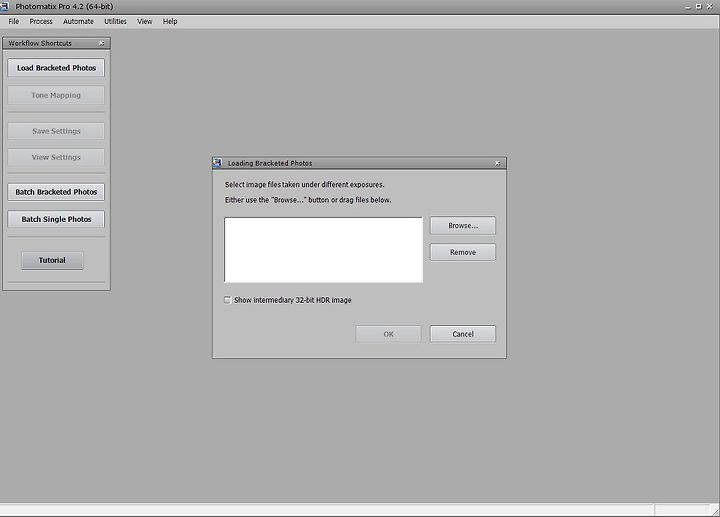Screen dimensions: 720x517
Task: Click the disabled OK button in the dialog
Action: tap(388, 334)
